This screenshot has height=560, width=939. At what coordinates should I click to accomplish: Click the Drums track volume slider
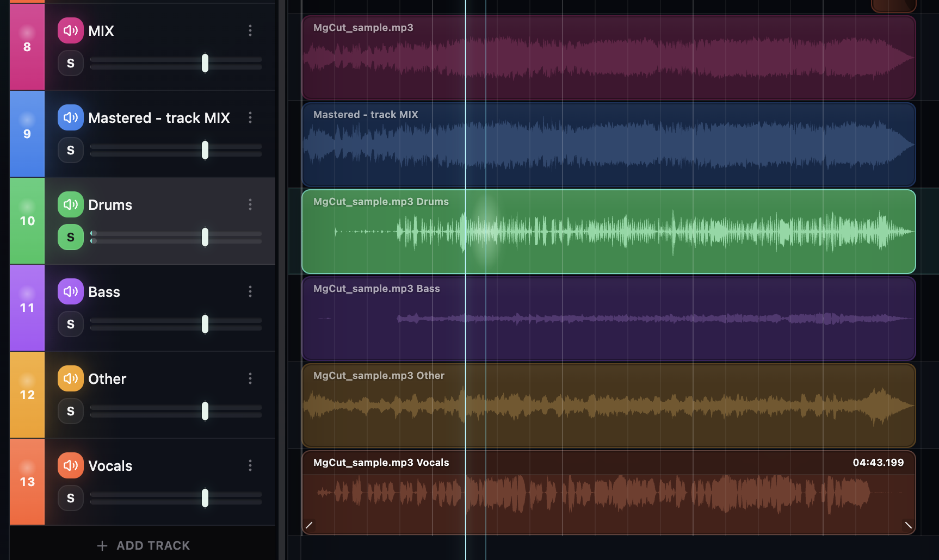pyautogui.click(x=176, y=237)
